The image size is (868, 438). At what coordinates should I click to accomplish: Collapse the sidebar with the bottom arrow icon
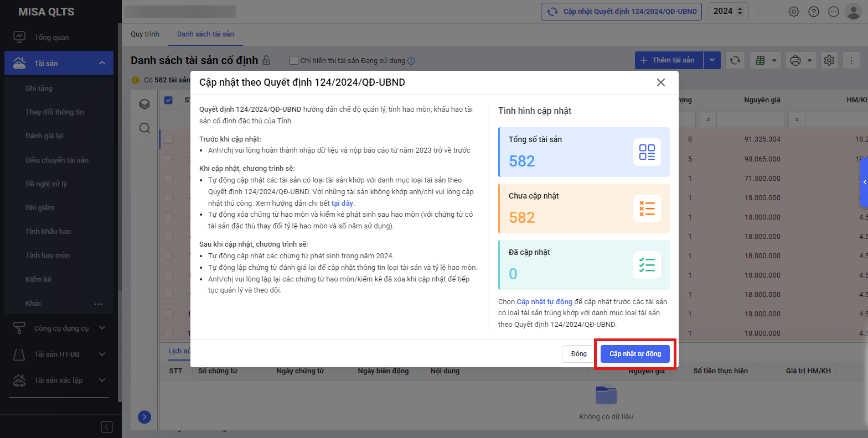[107, 427]
